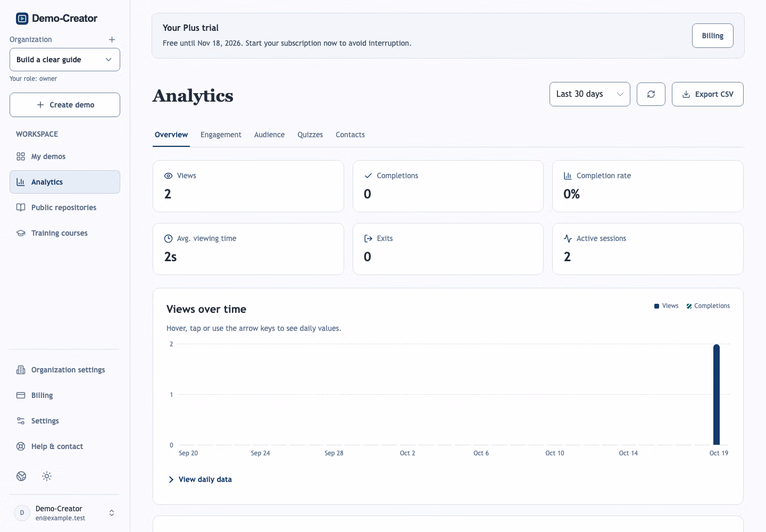Click the Oct 19 views bar
Image resolution: width=766 pixels, height=532 pixels.
click(x=717, y=394)
